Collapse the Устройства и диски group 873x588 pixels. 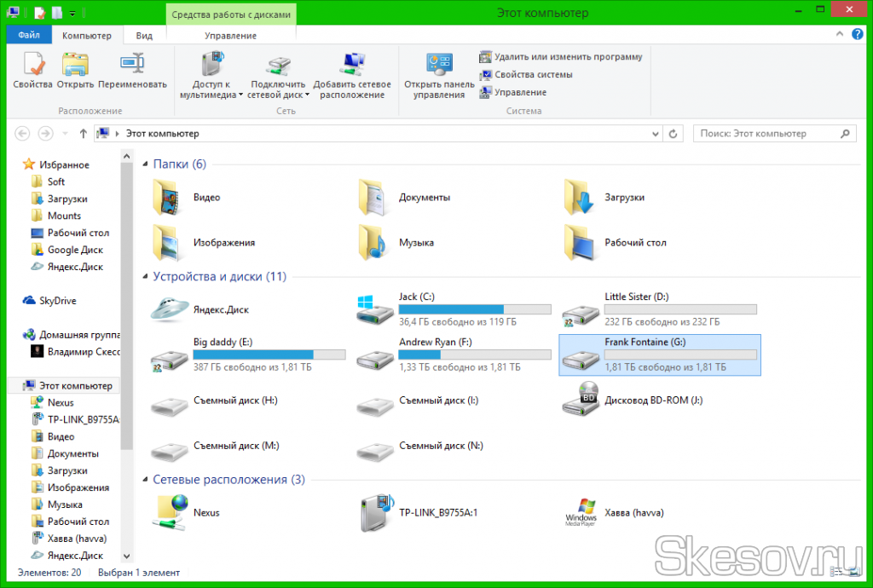coord(146,276)
